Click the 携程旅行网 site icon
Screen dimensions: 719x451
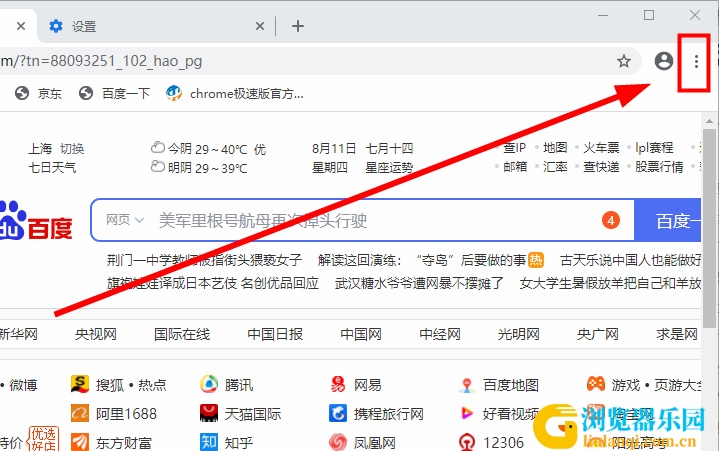[x=338, y=413]
